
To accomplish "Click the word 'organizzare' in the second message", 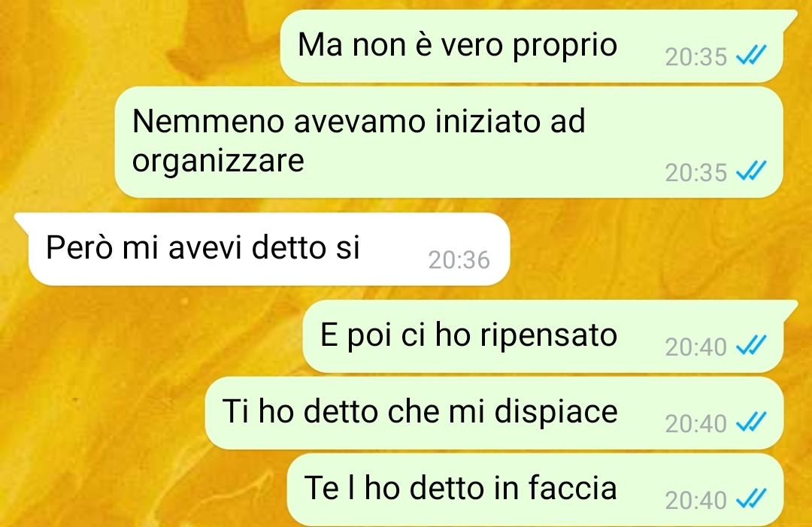I will [x=218, y=162].
